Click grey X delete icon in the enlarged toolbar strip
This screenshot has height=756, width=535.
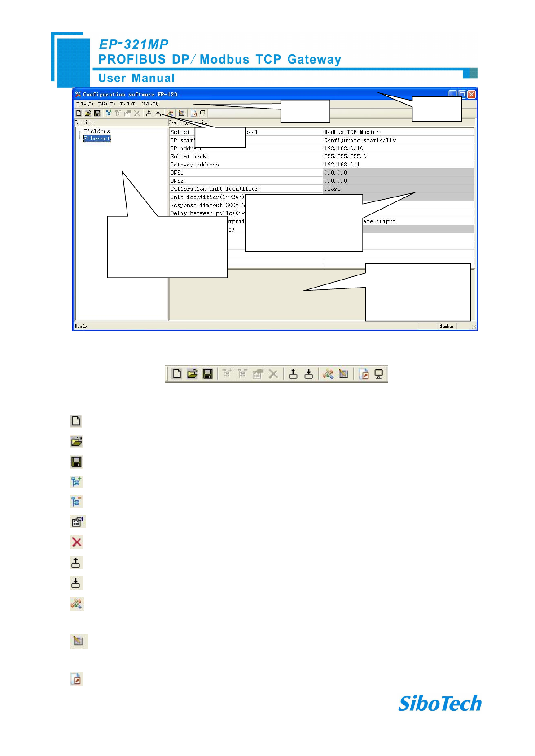273,374
